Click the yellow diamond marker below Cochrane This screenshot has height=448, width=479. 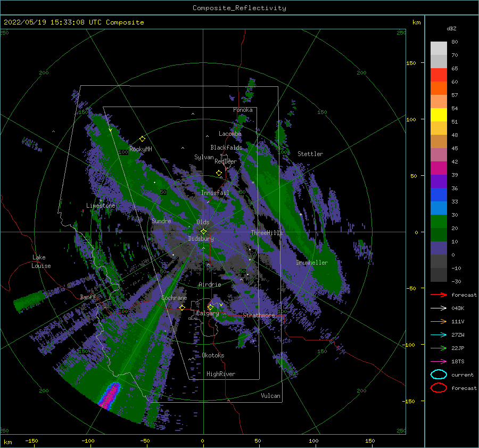(183, 308)
